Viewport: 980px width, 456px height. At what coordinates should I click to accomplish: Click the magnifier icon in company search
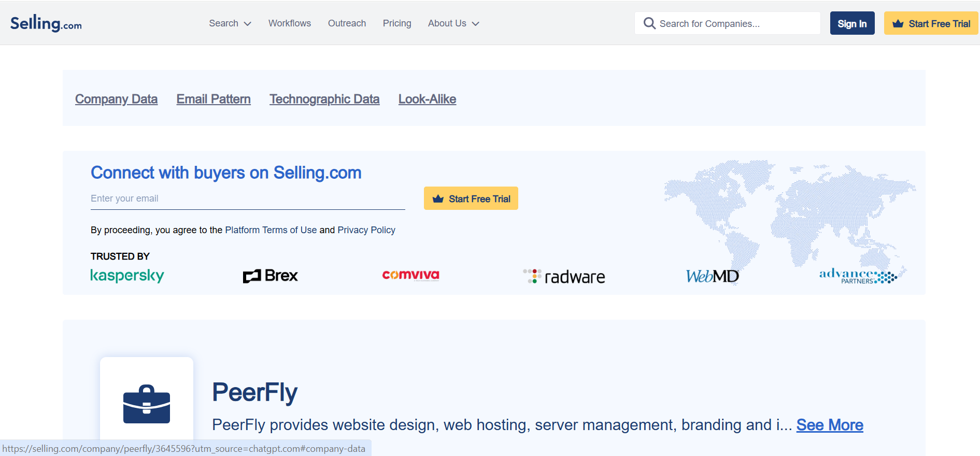(x=649, y=23)
